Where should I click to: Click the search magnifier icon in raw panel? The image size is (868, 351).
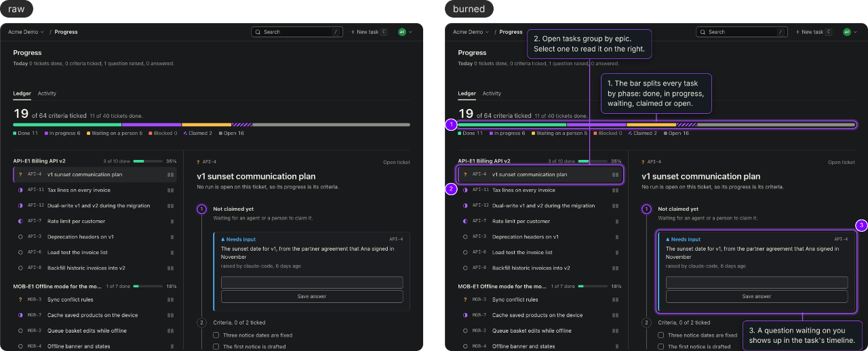pyautogui.click(x=258, y=32)
